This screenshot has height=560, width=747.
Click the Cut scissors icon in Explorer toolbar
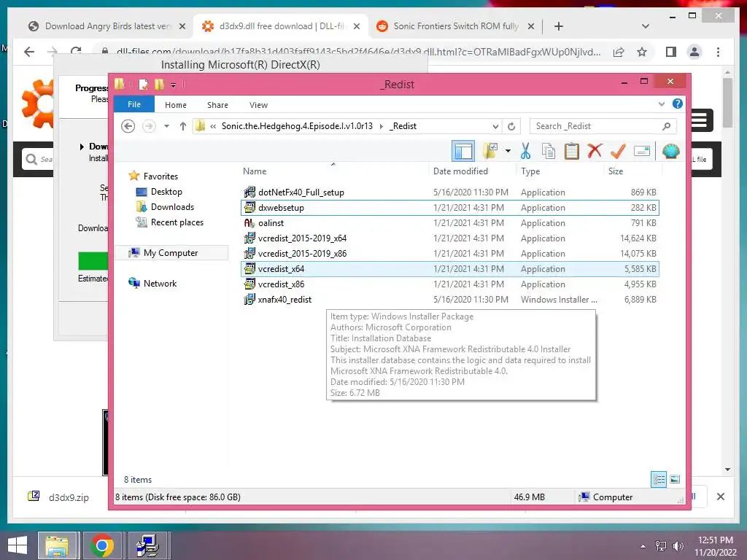click(x=525, y=152)
